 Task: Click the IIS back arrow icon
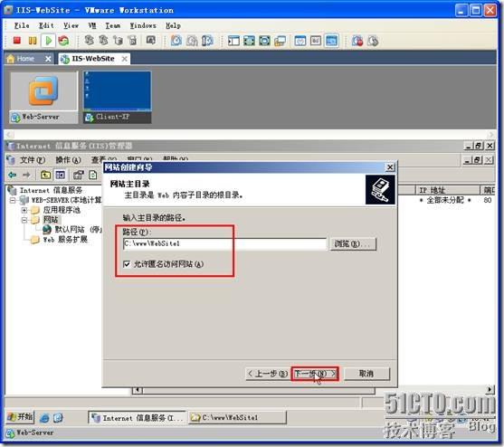coord(12,175)
